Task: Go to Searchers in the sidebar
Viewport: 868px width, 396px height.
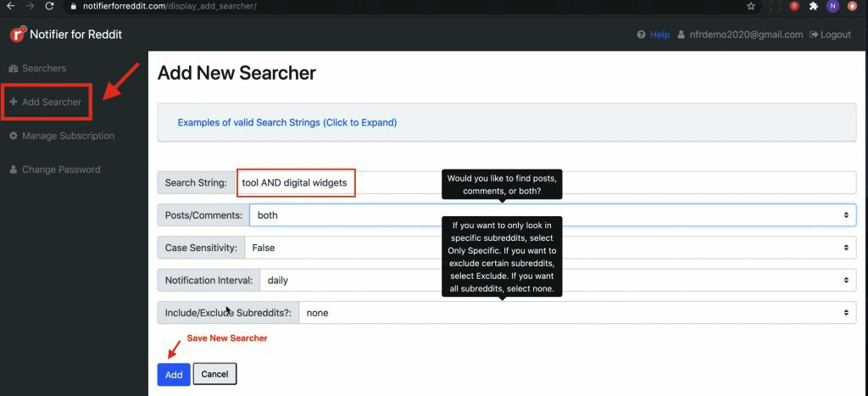Action: (x=44, y=68)
